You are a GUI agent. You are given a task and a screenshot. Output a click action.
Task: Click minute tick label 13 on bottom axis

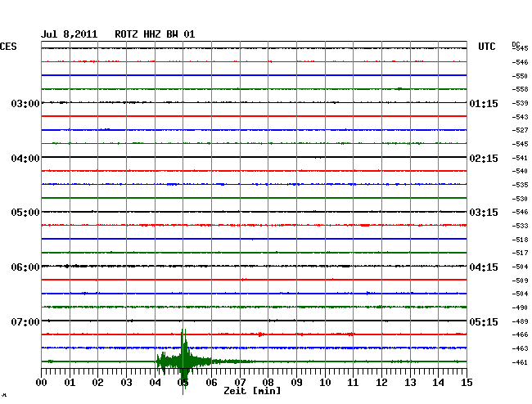(410, 383)
